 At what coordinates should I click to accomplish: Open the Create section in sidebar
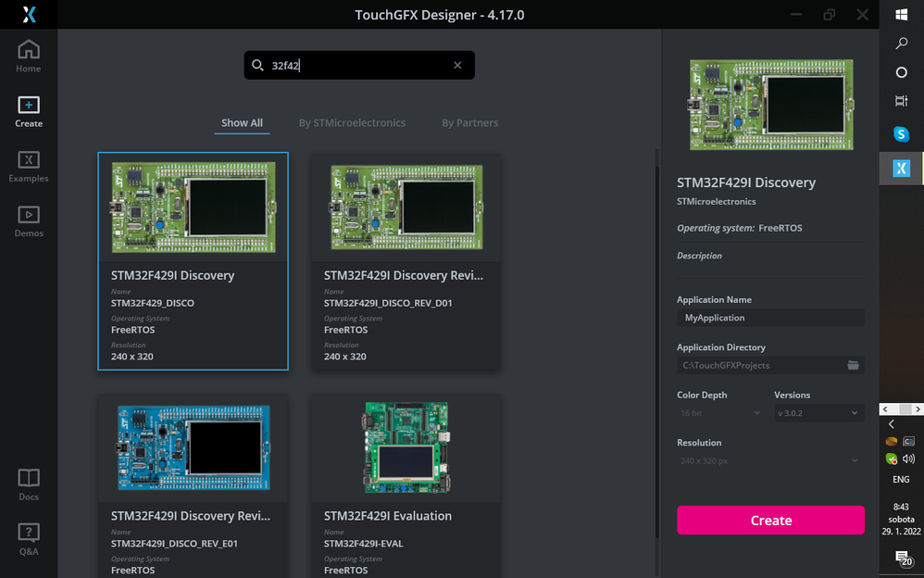click(29, 111)
